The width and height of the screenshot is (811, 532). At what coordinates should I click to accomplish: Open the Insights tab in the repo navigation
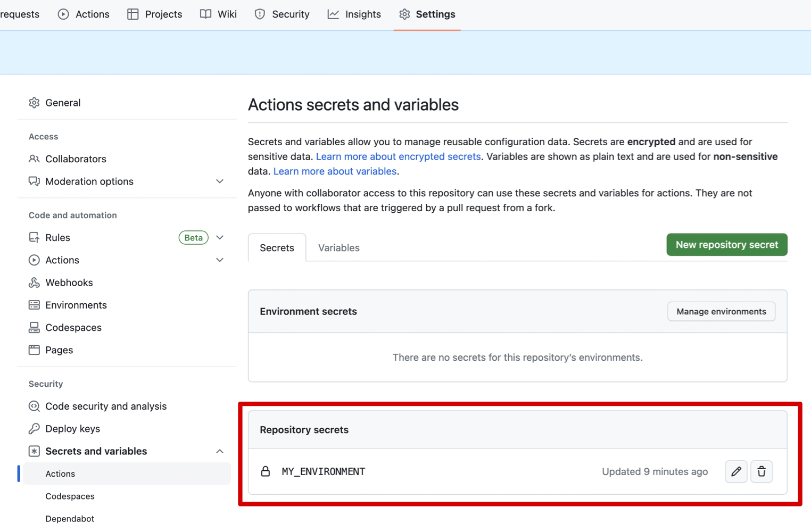354,14
